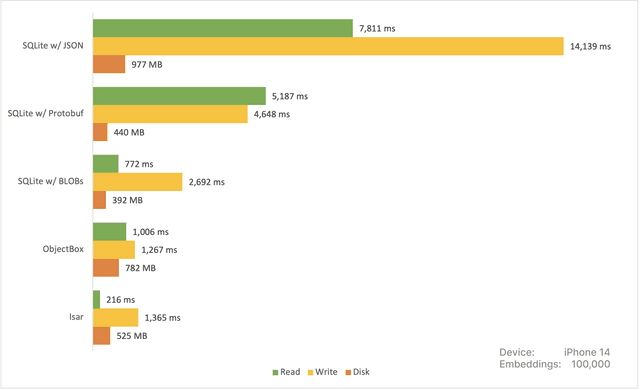Click the 4,648 ms write bar

pos(170,114)
